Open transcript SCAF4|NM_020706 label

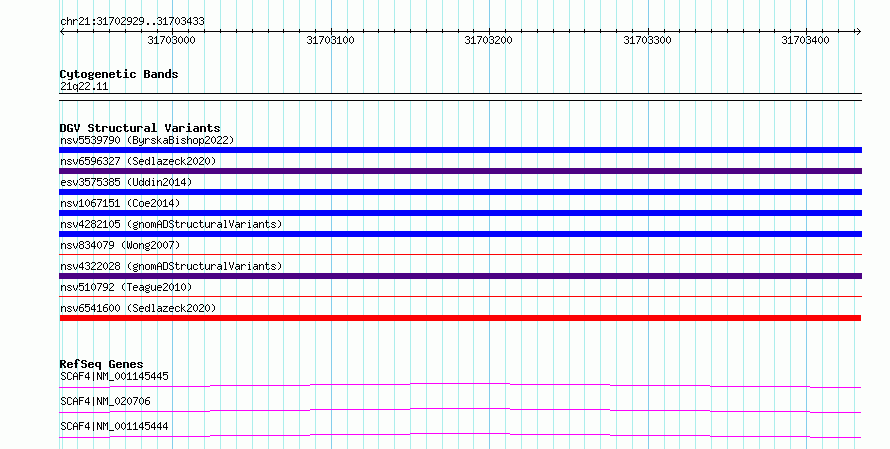click(x=105, y=401)
